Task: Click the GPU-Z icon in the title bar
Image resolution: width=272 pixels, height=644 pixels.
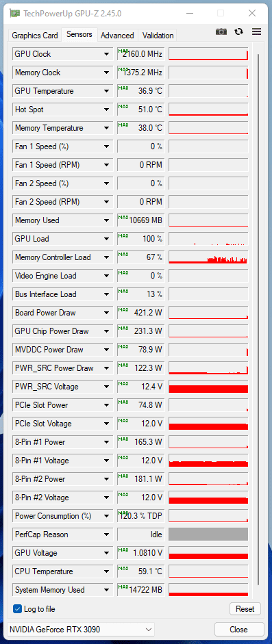Action: pos(15,14)
